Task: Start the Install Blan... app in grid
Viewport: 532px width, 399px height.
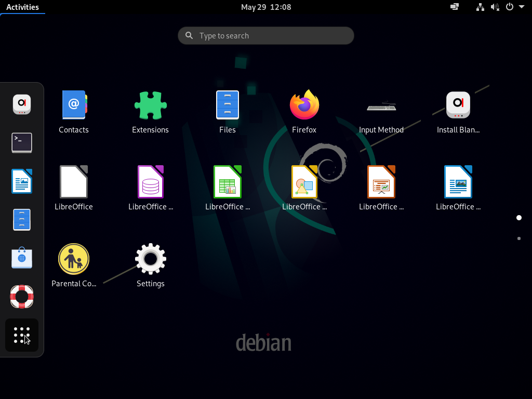Action: pos(458,112)
